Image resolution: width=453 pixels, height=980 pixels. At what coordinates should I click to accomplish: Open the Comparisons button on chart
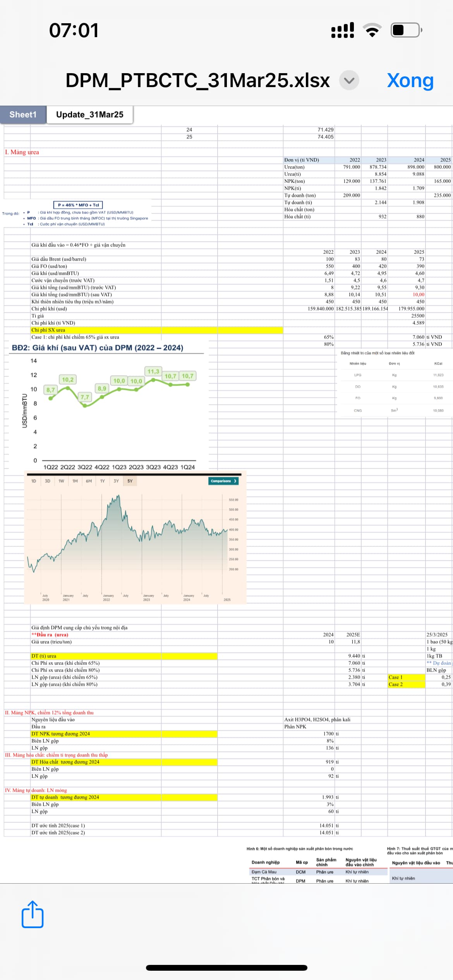[223, 481]
